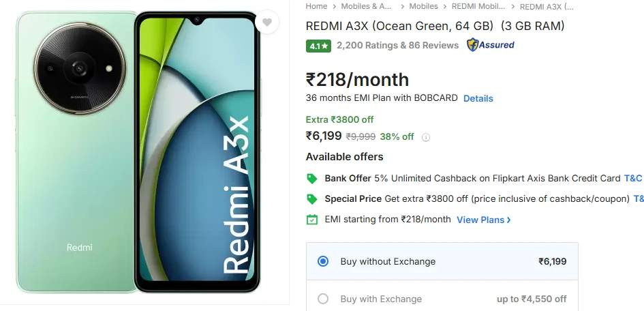Viewport: 644px width, 311px height.
Task: Open 2,200 Ratings & 86 Reviews
Action: 397,45
